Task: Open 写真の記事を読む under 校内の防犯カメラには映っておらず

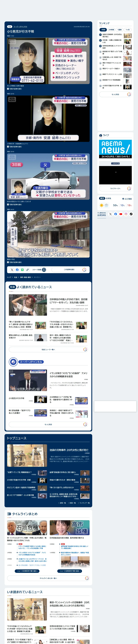Action: point(15,204)
